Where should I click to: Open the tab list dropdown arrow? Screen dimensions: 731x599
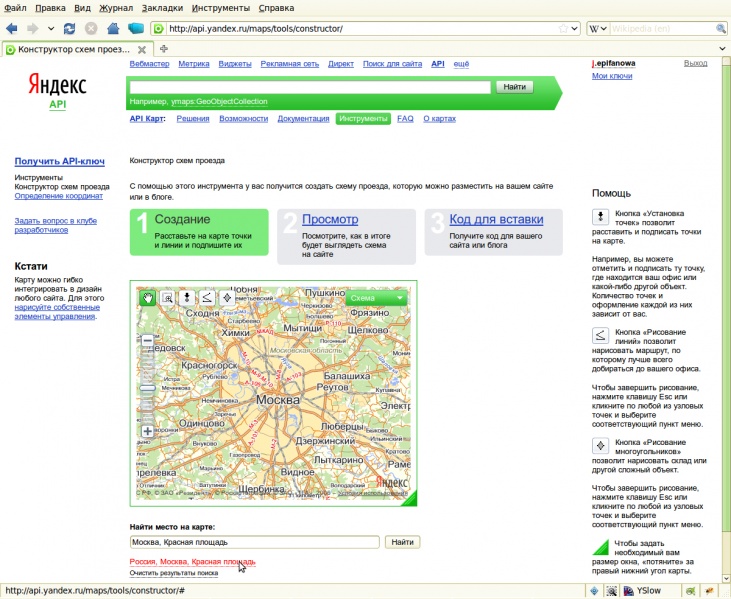tap(722, 49)
